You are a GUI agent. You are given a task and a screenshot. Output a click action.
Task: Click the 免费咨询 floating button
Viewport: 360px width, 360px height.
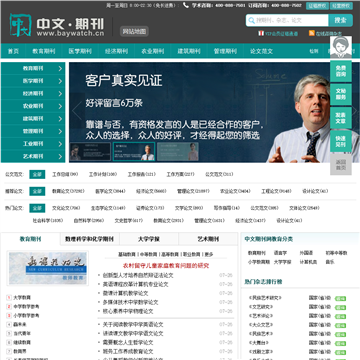pyautogui.click(x=341, y=71)
